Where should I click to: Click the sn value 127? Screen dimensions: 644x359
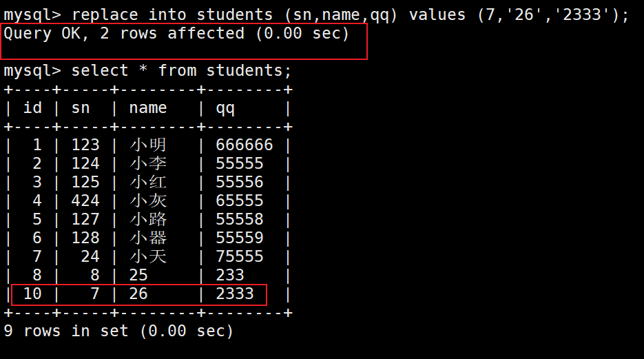coord(85,219)
